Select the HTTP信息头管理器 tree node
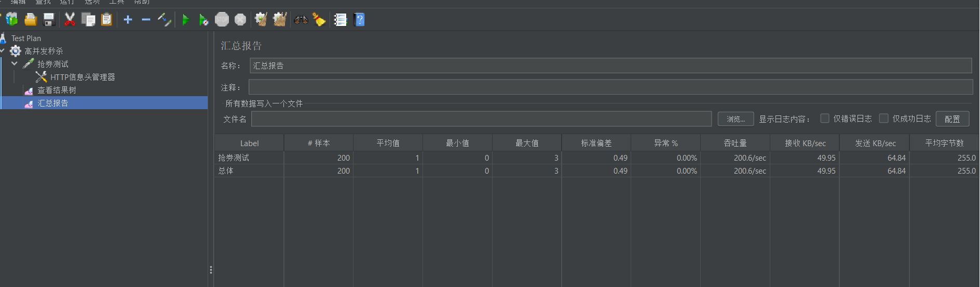980x287 pixels. [83, 77]
